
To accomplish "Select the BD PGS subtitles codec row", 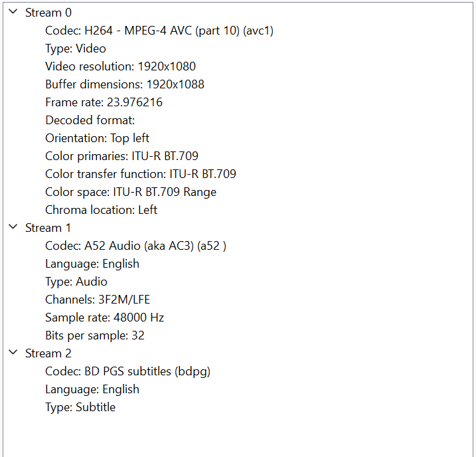I will (128, 371).
